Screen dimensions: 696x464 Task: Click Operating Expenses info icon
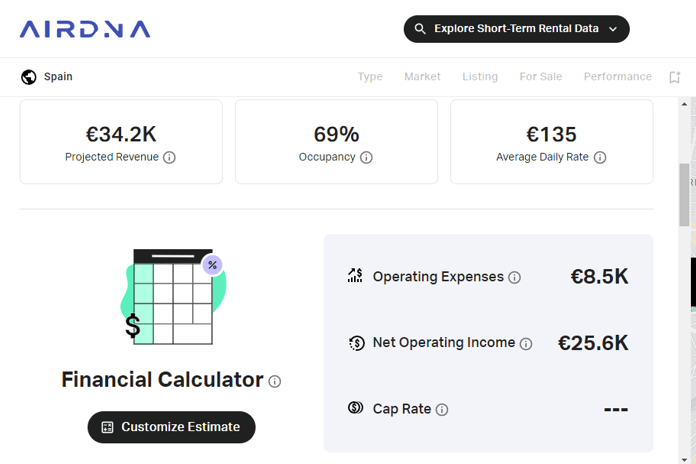(515, 278)
